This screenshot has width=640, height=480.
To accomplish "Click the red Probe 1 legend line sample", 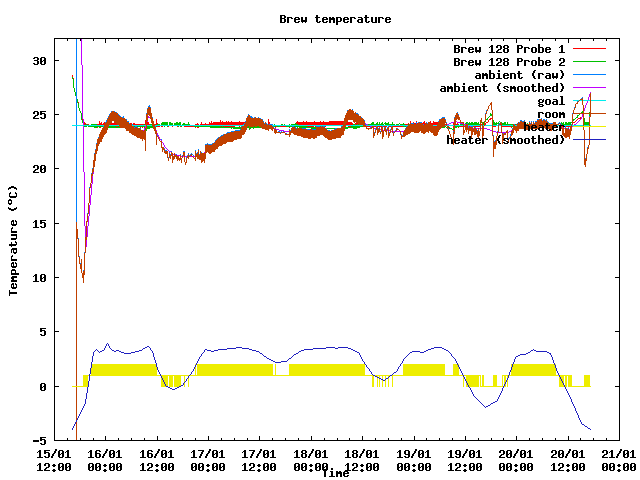I will coord(589,49).
